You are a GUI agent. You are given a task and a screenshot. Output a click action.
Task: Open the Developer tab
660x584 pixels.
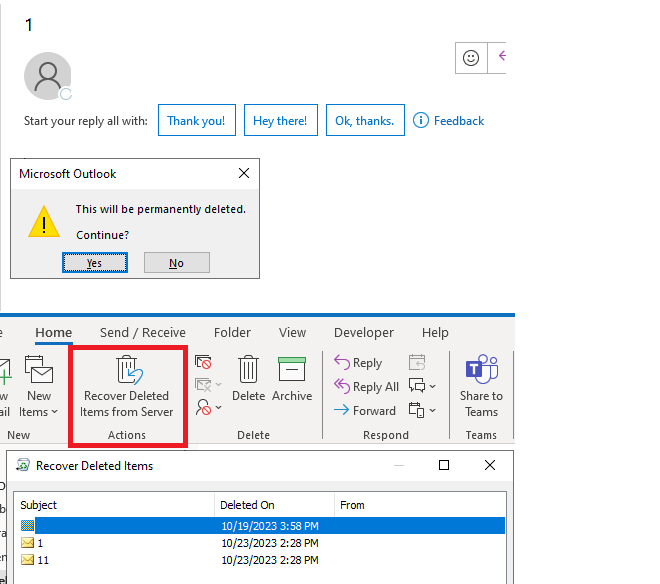364,333
